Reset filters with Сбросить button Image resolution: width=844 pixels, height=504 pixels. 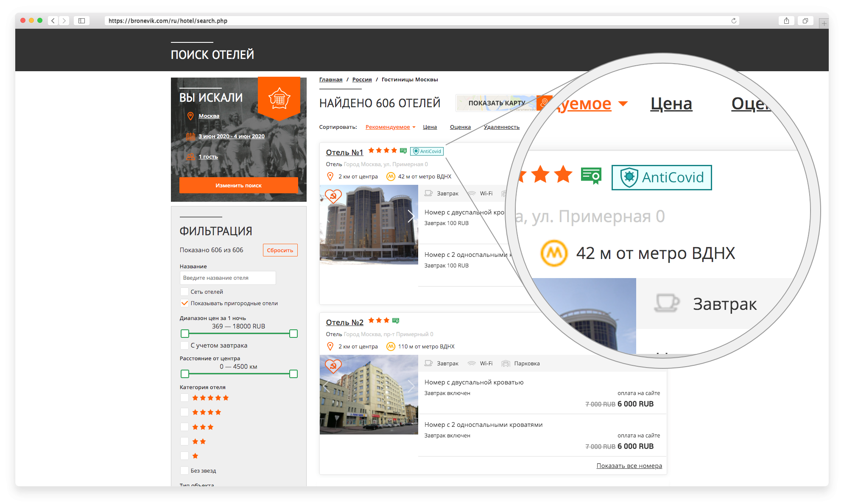pos(280,250)
